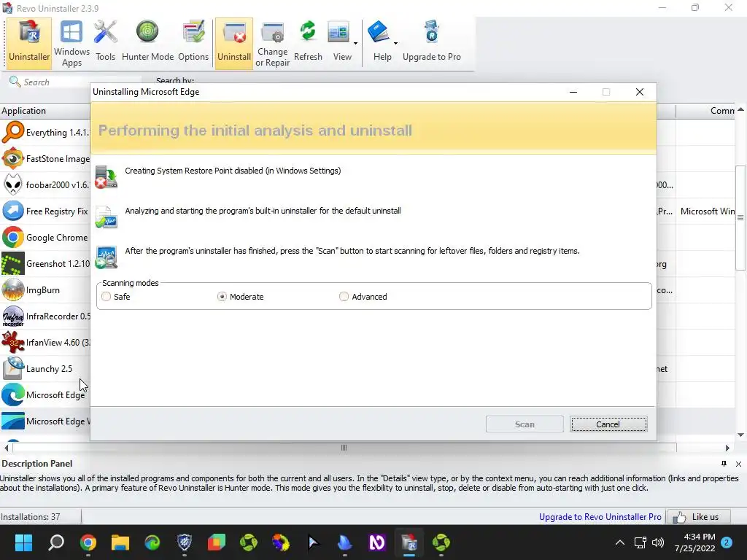Select the Installations: 37 status entry
Image resolution: width=747 pixels, height=560 pixels.
click(31, 517)
